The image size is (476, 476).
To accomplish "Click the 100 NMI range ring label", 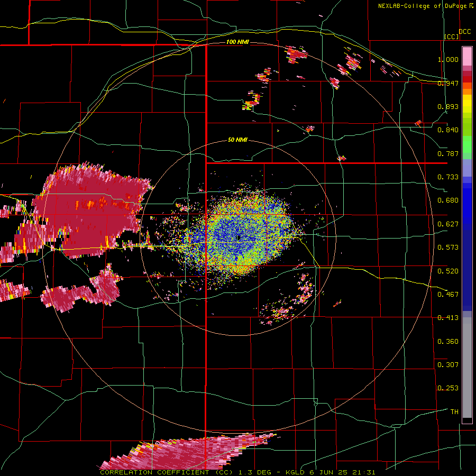I will coord(237,42).
